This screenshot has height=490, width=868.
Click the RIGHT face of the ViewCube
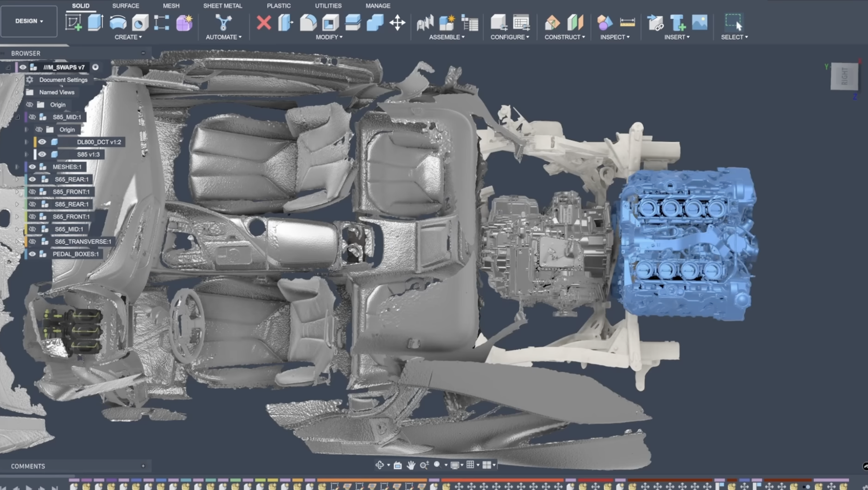click(x=844, y=76)
